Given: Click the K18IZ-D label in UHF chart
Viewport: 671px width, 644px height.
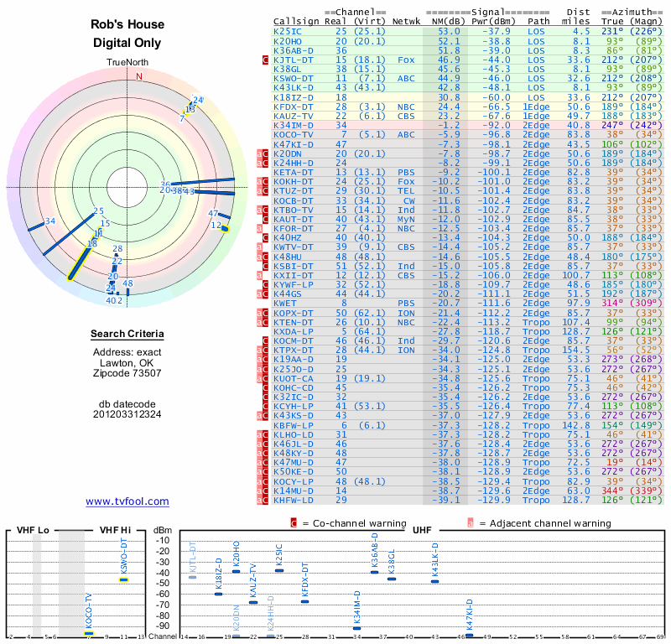Looking at the screenshot, I should pos(218,574).
